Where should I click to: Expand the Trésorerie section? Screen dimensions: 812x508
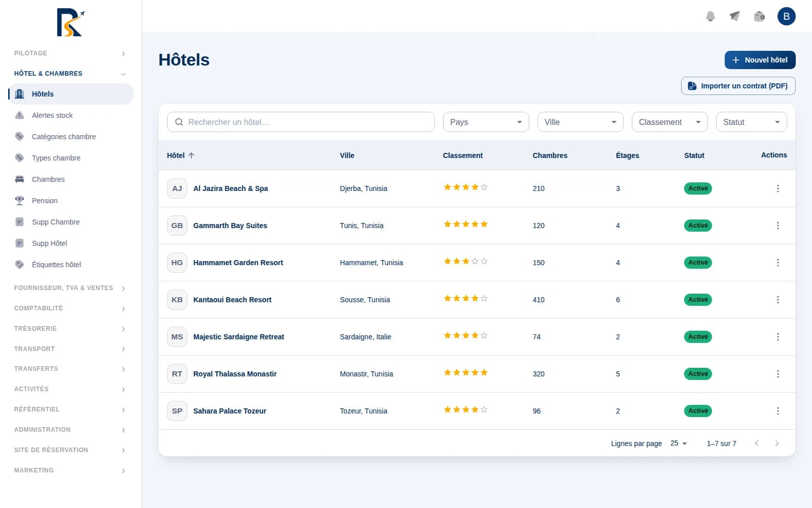[71, 329]
